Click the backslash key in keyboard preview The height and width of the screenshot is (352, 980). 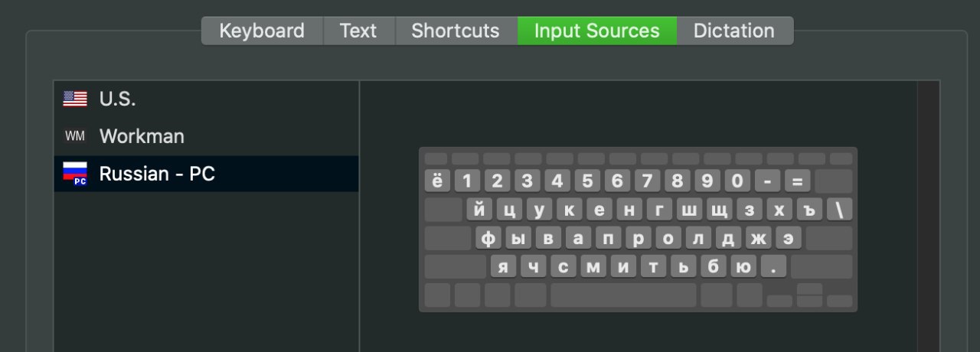(839, 210)
